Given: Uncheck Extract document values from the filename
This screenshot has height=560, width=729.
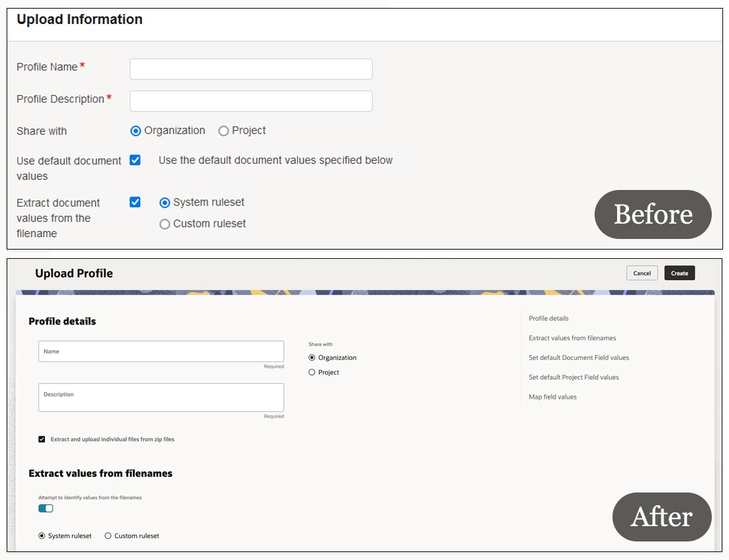Looking at the screenshot, I should (x=135, y=203).
